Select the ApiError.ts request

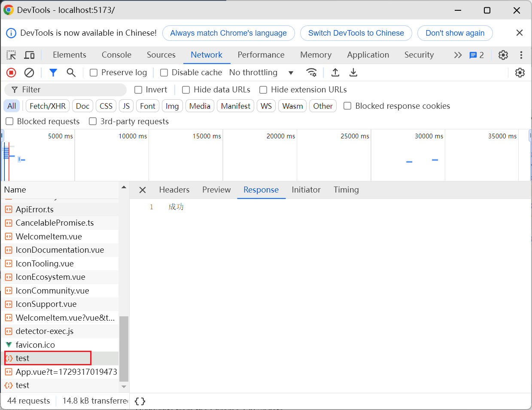[x=60, y=209]
